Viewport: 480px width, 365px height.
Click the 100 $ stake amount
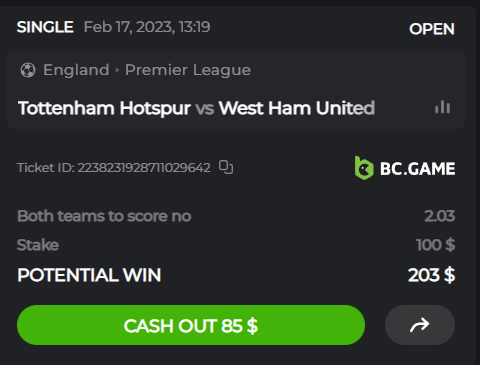click(x=435, y=245)
